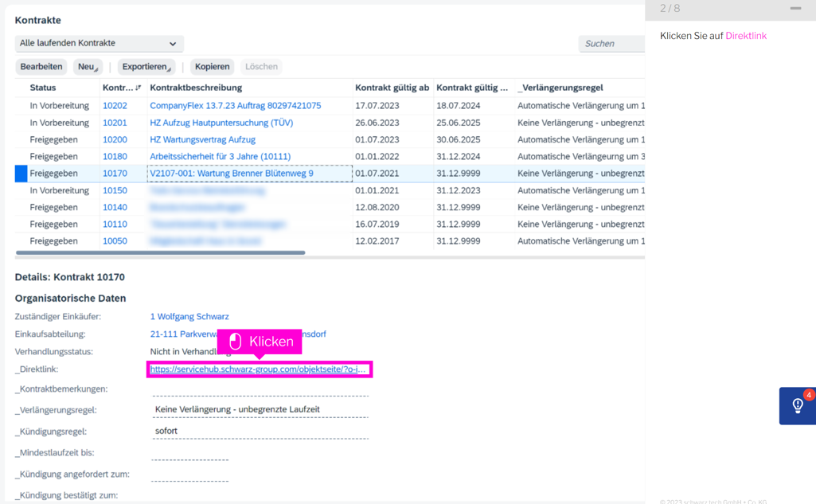The image size is (816, 504).
Task: Open 'HZ Wartungsvertrag Aufzug' contract
Action: click(x=202, y=139)
